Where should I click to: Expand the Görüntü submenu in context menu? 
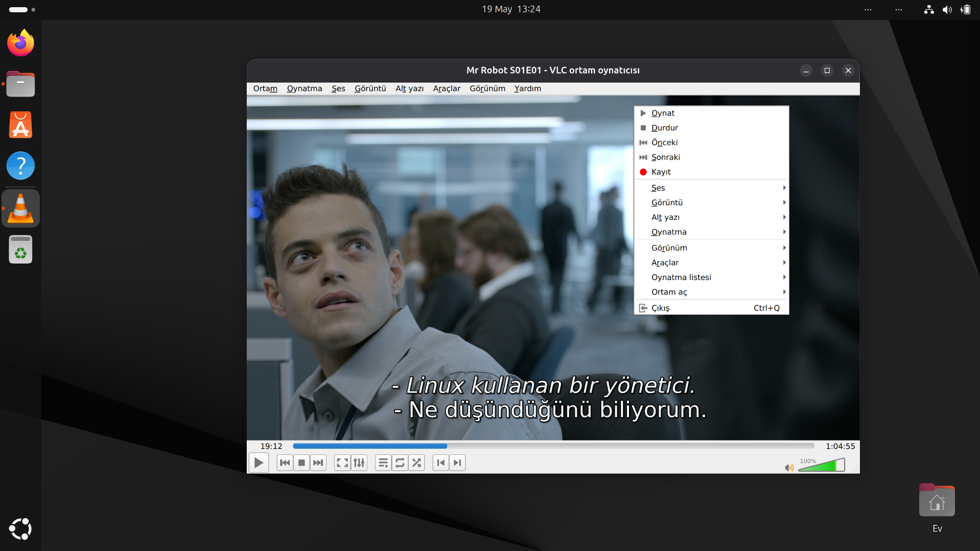point(711,203)
